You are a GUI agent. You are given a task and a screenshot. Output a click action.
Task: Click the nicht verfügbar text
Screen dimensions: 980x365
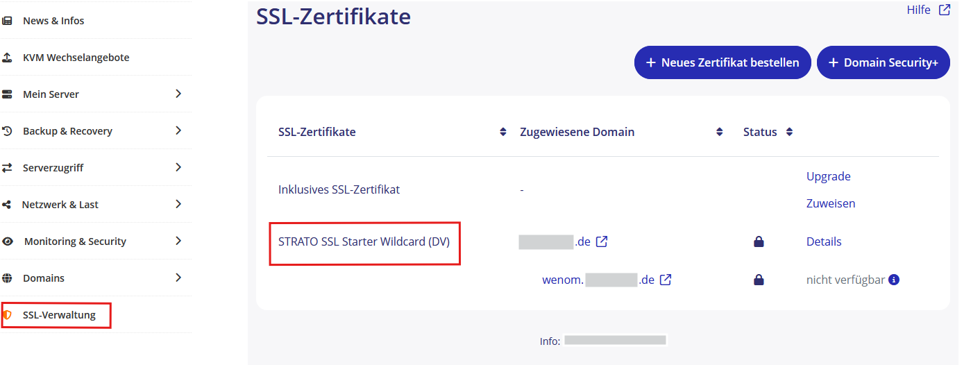(x=845, y=280)
